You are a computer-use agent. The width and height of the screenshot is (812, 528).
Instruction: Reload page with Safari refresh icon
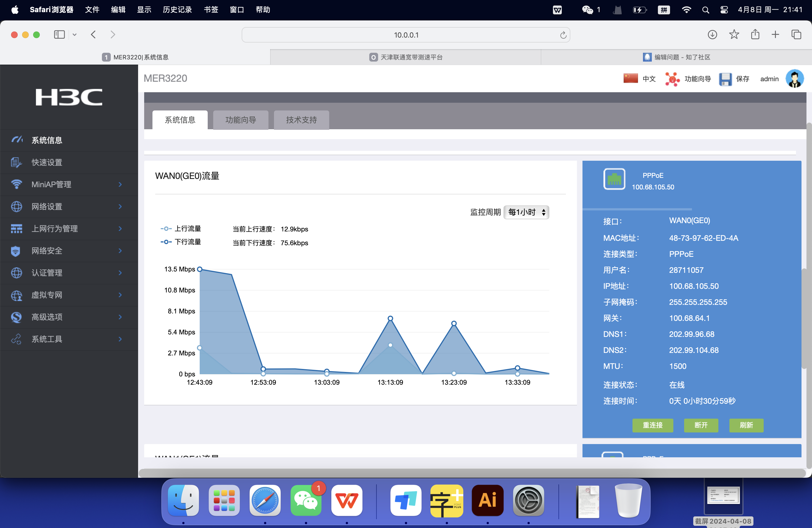563,35
